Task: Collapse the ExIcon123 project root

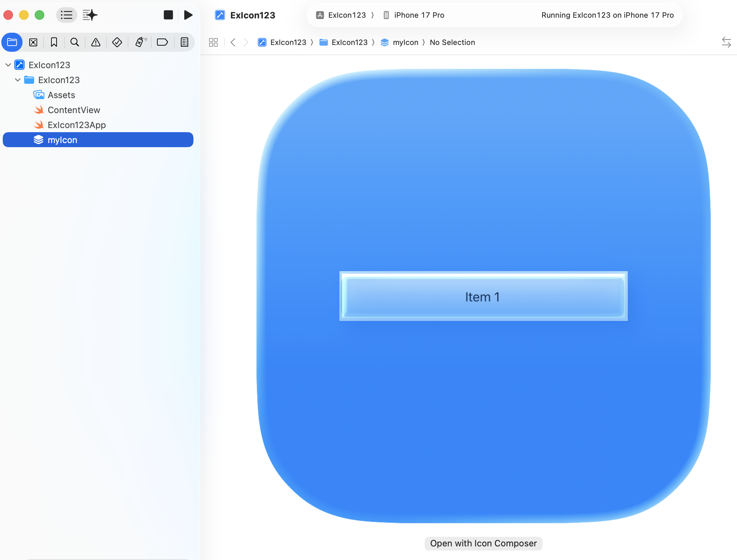Action: coord(8,65)
